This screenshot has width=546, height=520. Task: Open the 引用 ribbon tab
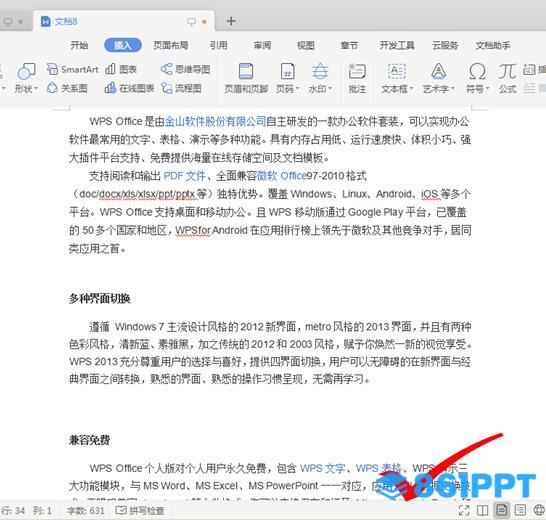coord(218,45)
